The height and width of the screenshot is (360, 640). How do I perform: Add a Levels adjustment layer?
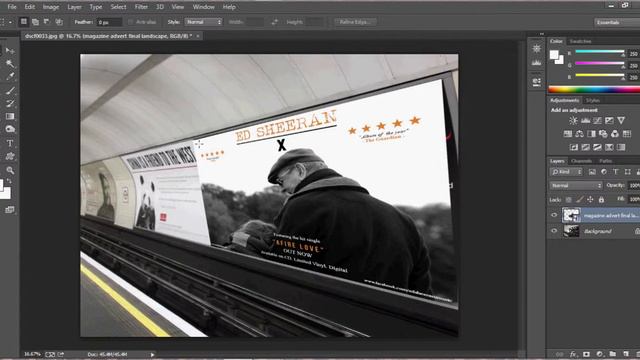click(585, 120)
